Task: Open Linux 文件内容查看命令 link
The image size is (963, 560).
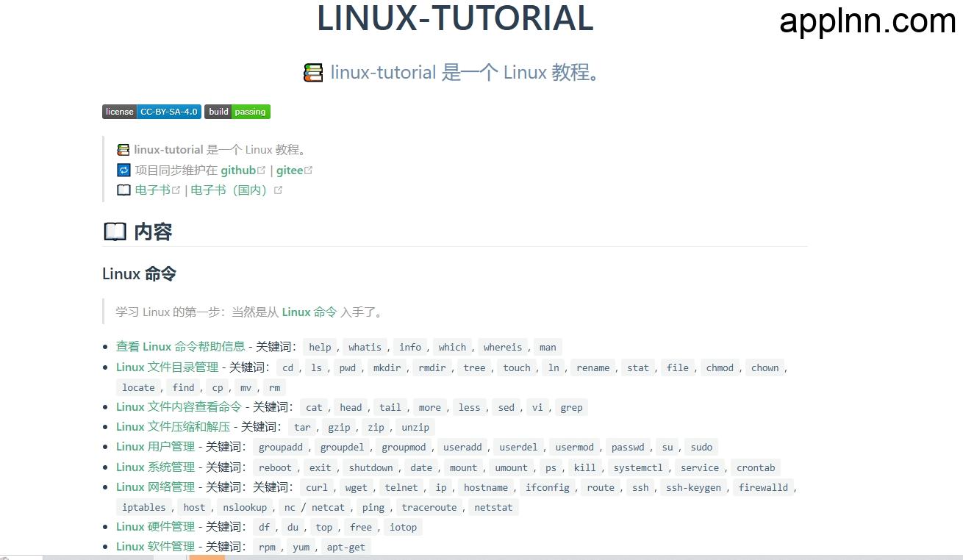Action: coord(179,406)
